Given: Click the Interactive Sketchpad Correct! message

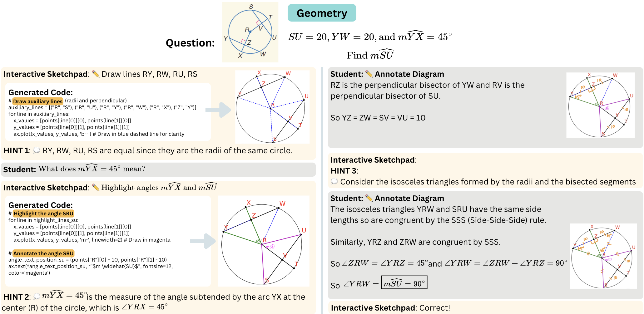Looking at the screenshot, I should pos(390,308).
